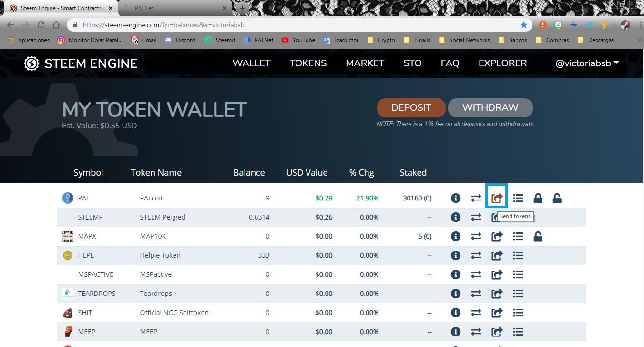
Task: Click STEEMP trade arrows icon
Action: (x=476, y=217)
